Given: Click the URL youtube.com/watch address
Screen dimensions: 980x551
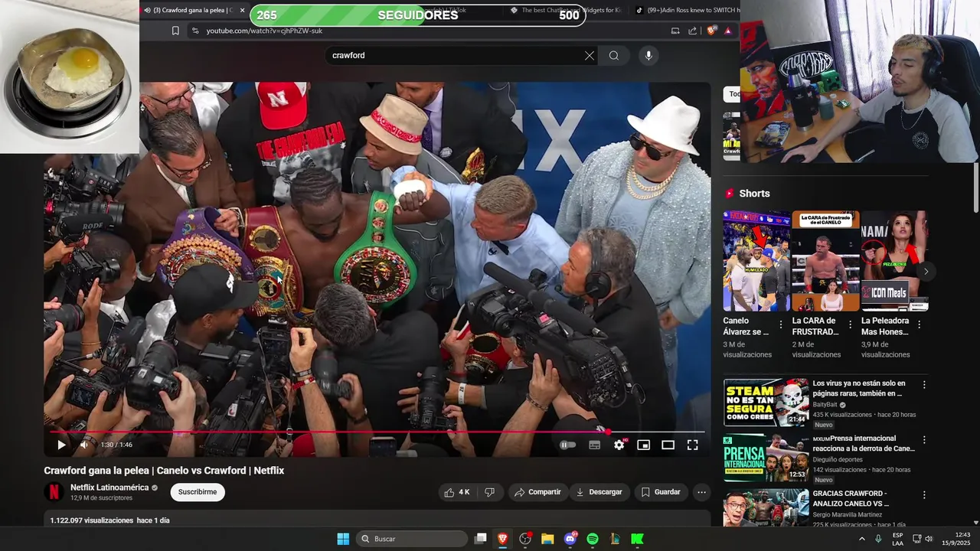Looking at the screenshot, I should [x=264, y=31].
